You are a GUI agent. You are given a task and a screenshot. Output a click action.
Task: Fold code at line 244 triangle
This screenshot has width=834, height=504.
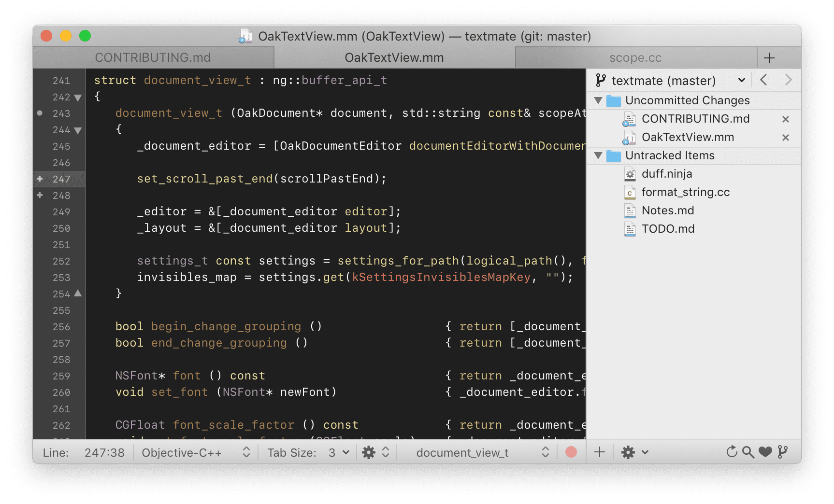pos(78,130)
